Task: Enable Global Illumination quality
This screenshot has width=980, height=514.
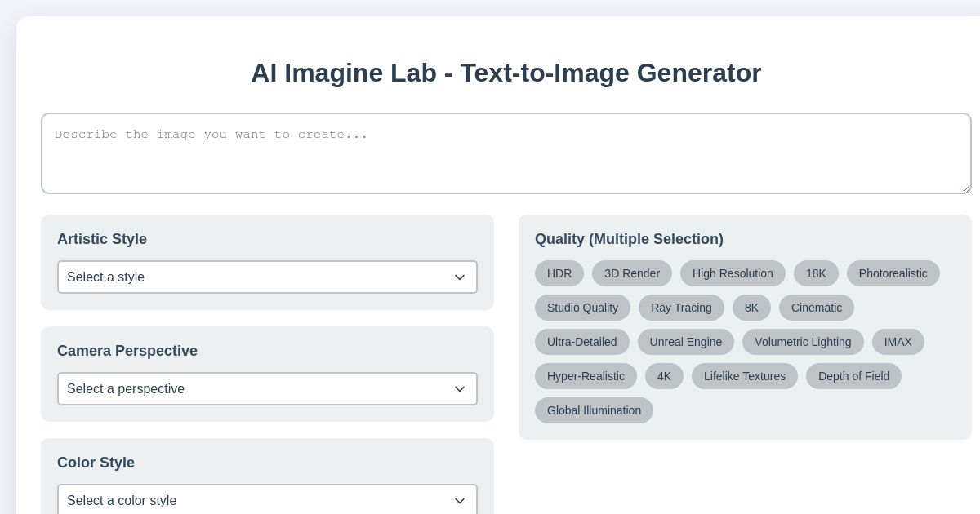Action: (x=594, y=410)
